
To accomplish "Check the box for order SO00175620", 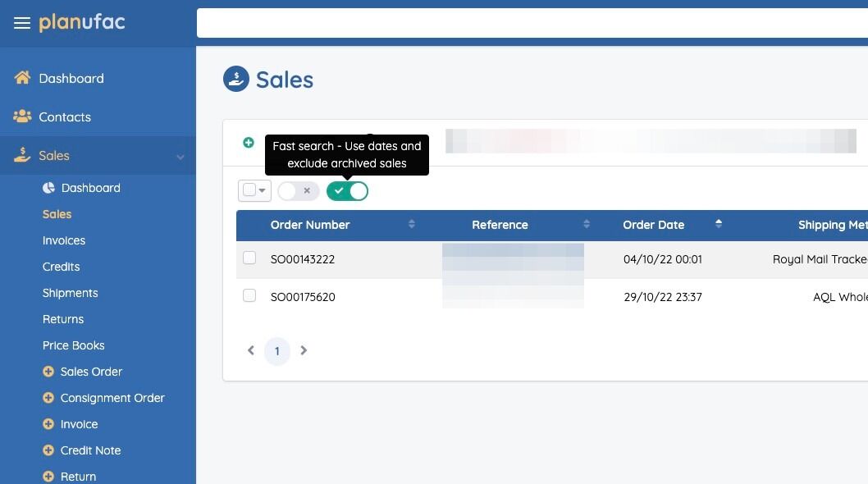I will point(249,295).
